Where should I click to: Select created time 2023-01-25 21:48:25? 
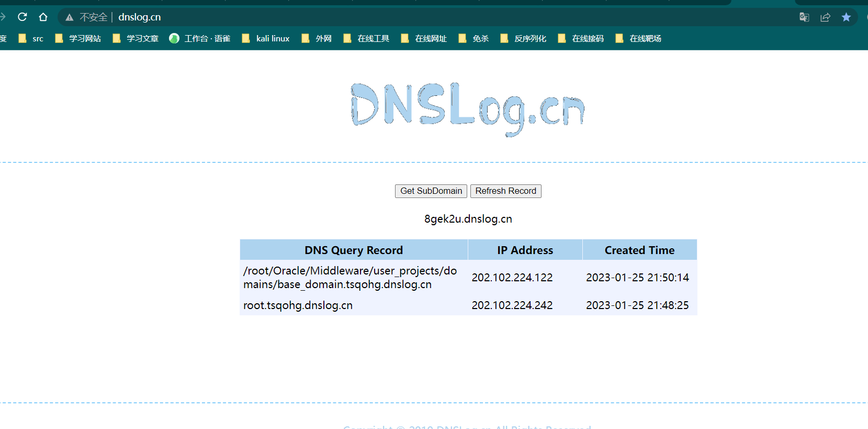click(x=637, y=305)
